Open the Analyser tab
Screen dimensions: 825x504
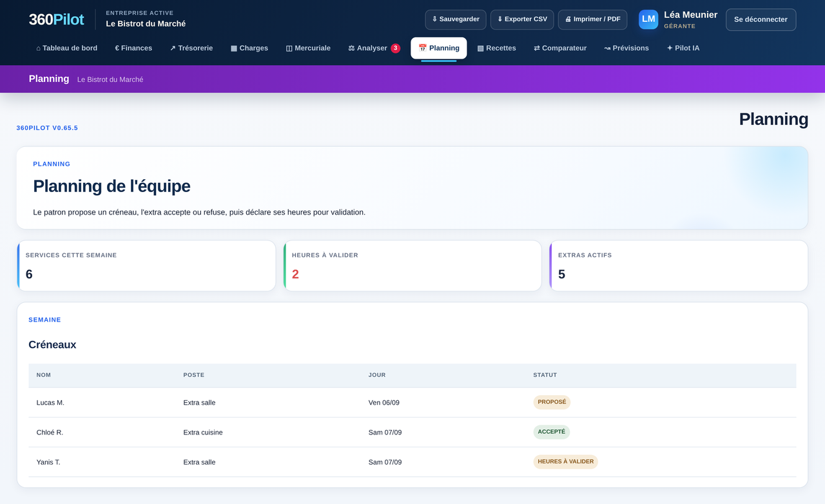374,48
